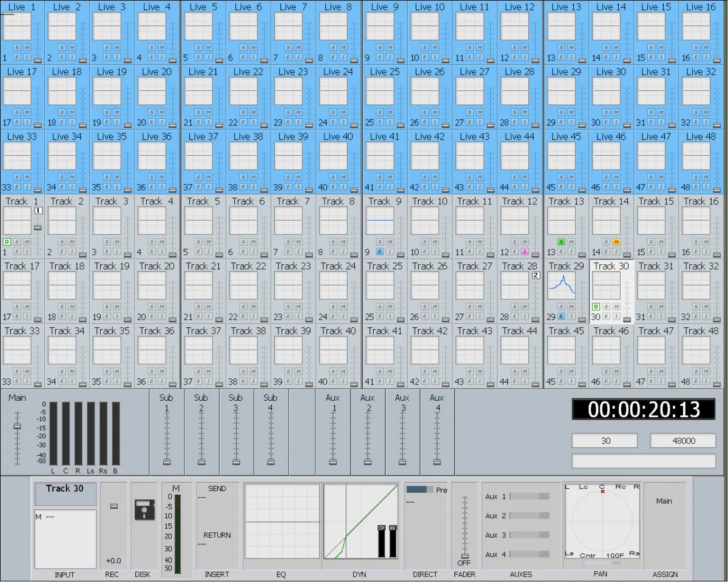Open the DYN dynamics curve graph

tap(361, 521)
